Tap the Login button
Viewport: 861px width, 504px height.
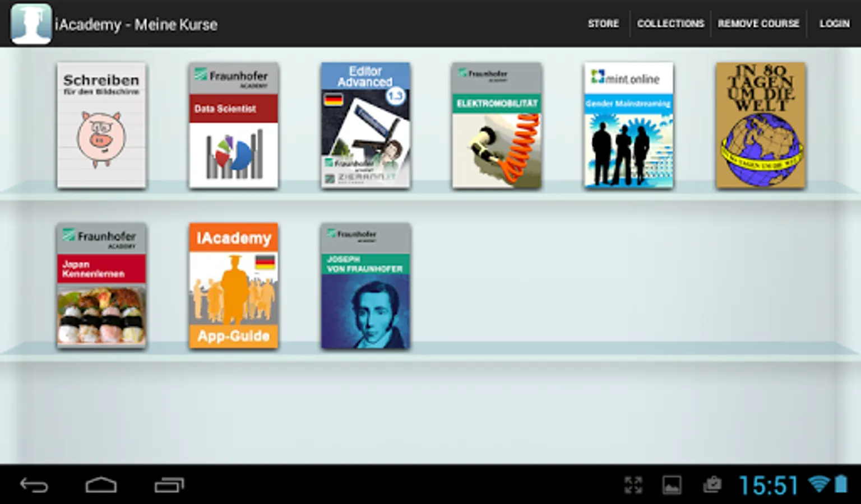point(834,24)
